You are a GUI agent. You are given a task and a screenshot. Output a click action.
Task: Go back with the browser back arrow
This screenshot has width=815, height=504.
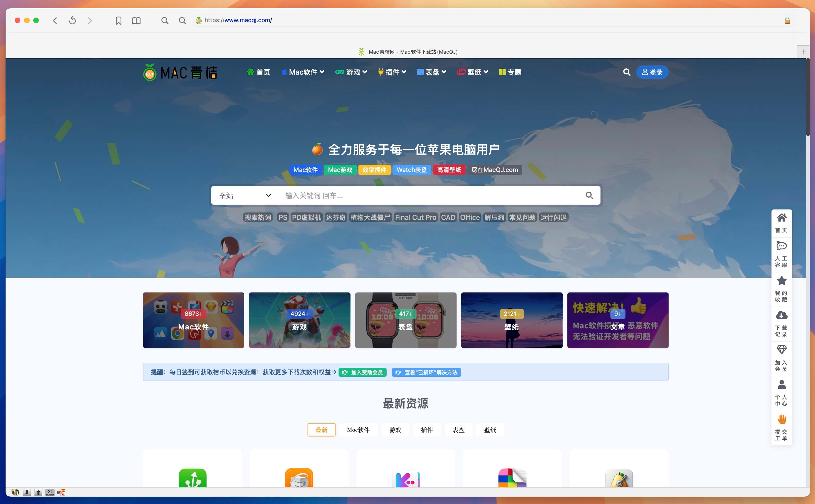[55, 21]
